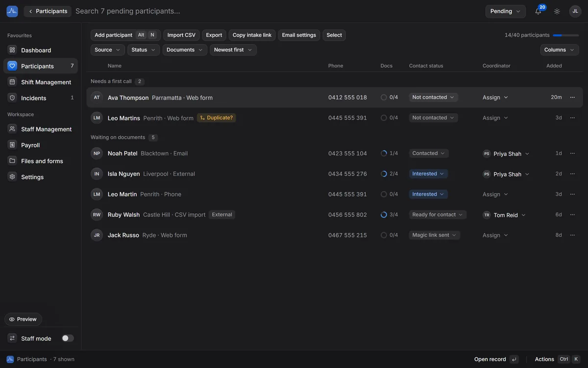
Task: Click the Import CSV button
Action: pos(181,35)
